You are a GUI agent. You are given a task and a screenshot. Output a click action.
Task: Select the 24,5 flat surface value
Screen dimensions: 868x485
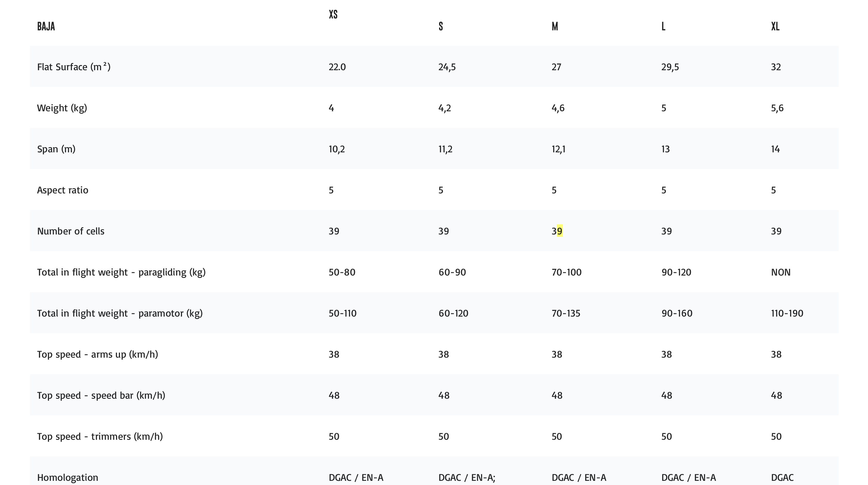[447, 67]
